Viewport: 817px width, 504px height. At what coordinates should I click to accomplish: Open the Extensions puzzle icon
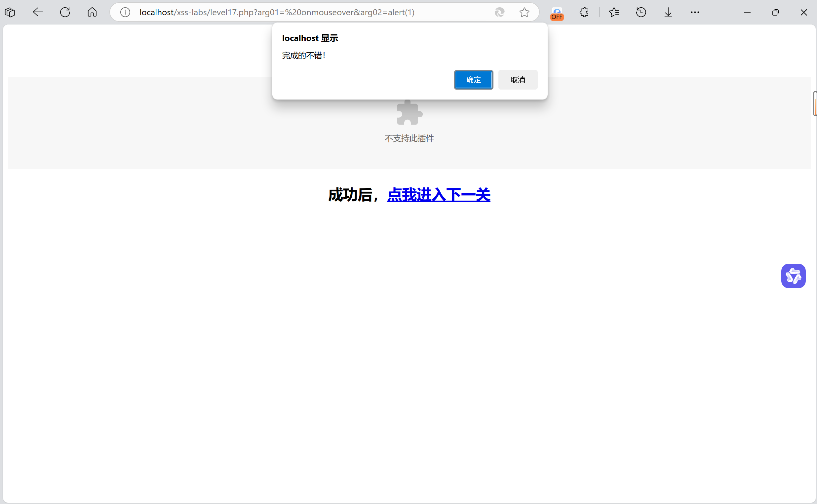[x=584, y=12]
